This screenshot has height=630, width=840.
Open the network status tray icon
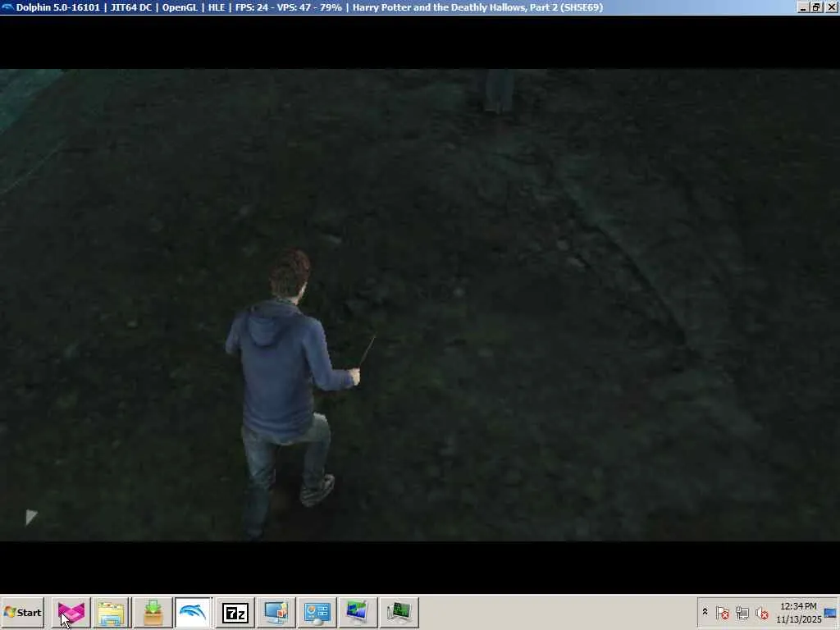pos(742,612)
